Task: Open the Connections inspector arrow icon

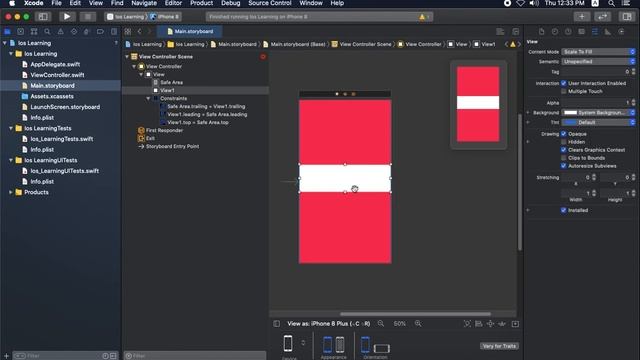Action: coord(621,32)
